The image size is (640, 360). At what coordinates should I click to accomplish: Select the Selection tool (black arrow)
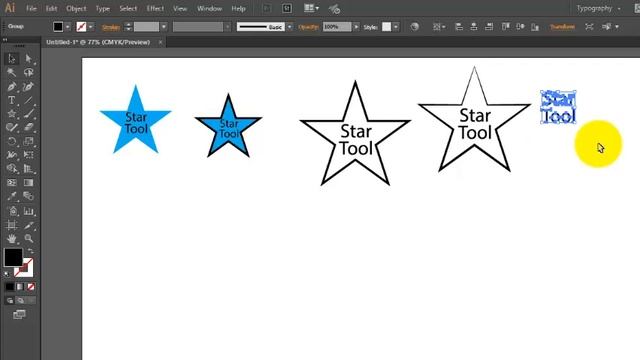(x=11, y=59)
